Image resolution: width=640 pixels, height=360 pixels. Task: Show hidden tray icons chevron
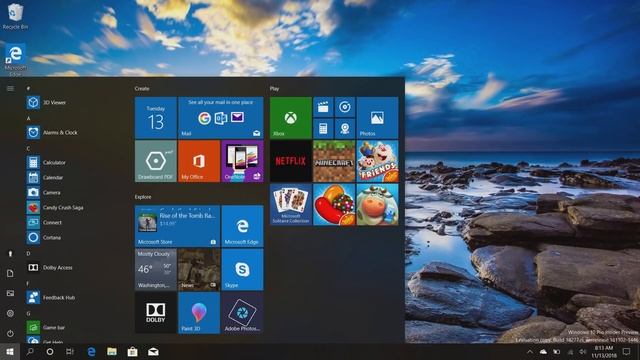pos(530,351)
